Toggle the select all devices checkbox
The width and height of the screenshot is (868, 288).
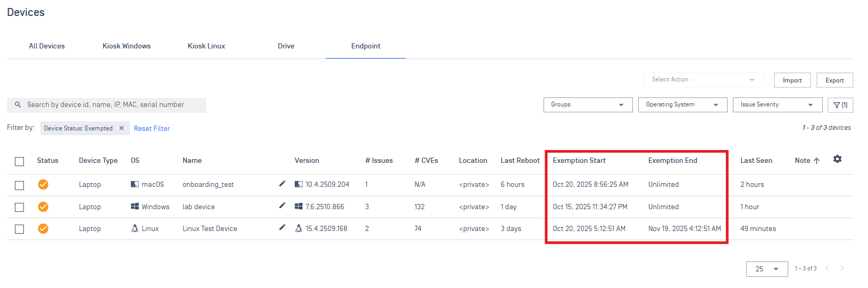point(20,161)
